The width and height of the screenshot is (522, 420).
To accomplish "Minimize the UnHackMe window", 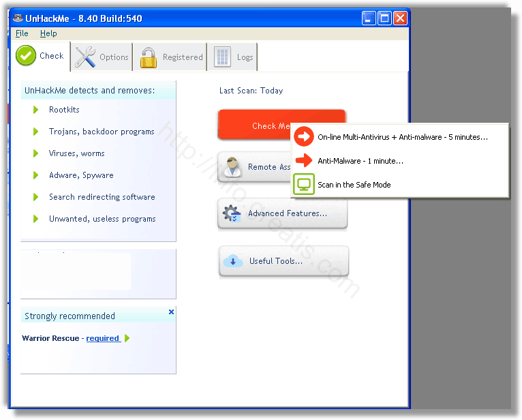I will tap(369, 18).
